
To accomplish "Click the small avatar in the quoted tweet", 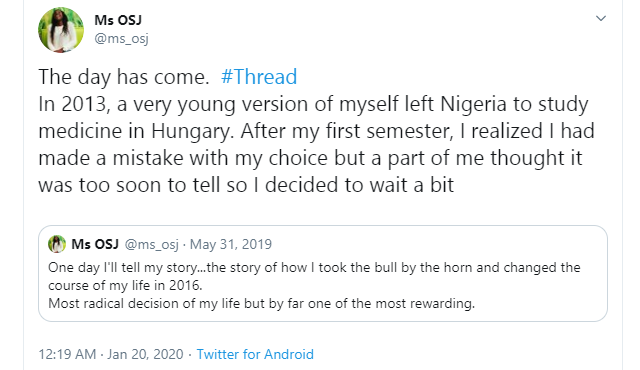I will point(57,244).
